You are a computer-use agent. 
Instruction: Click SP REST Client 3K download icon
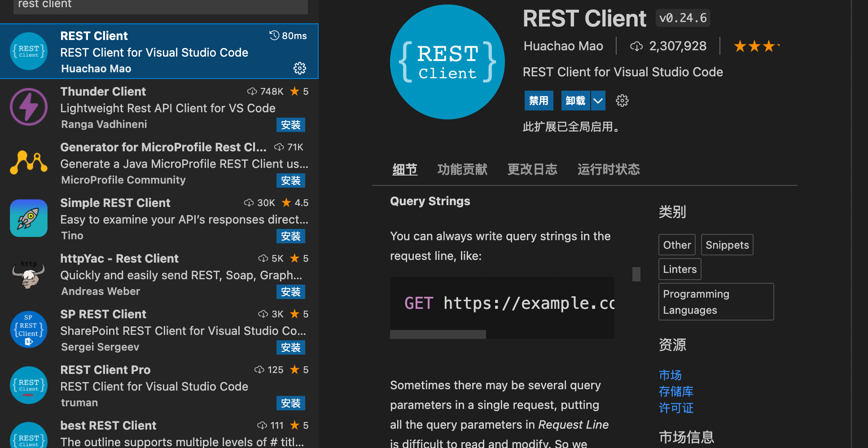pyautogui.click(x=263, y=314)
